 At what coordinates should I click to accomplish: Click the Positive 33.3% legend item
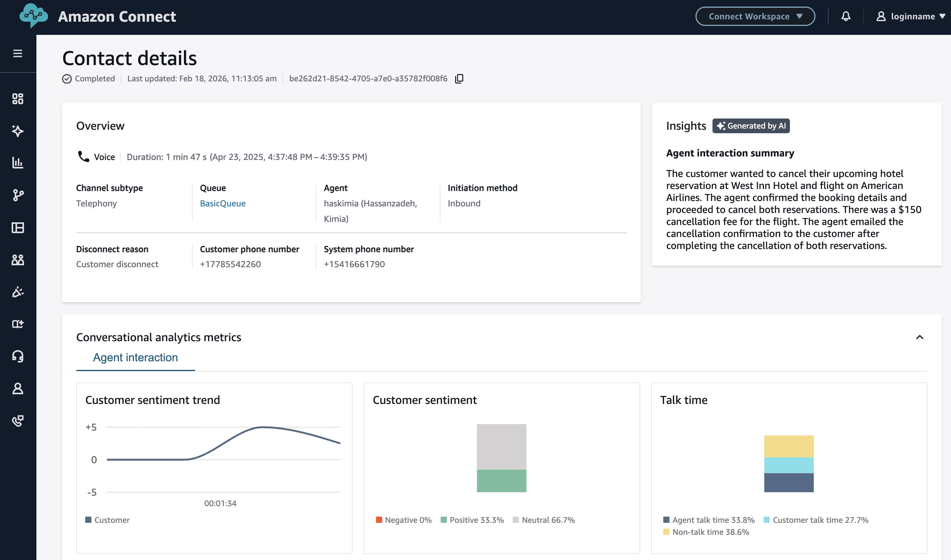pyautogui.click(x=472, y=520)
